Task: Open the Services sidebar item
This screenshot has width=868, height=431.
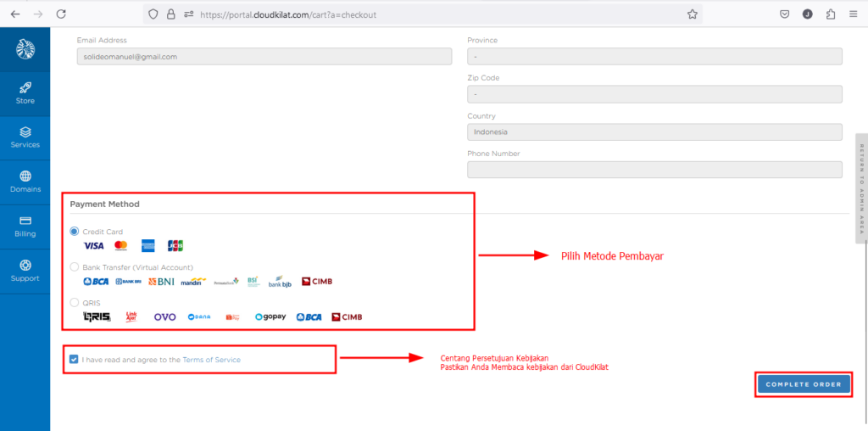Action: [25, 137]
